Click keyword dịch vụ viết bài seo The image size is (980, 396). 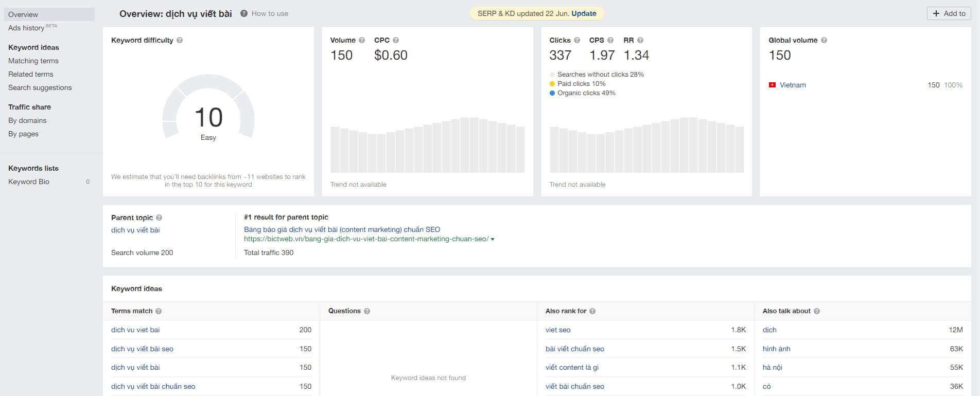pyautogui.click(x=142, y=349)
